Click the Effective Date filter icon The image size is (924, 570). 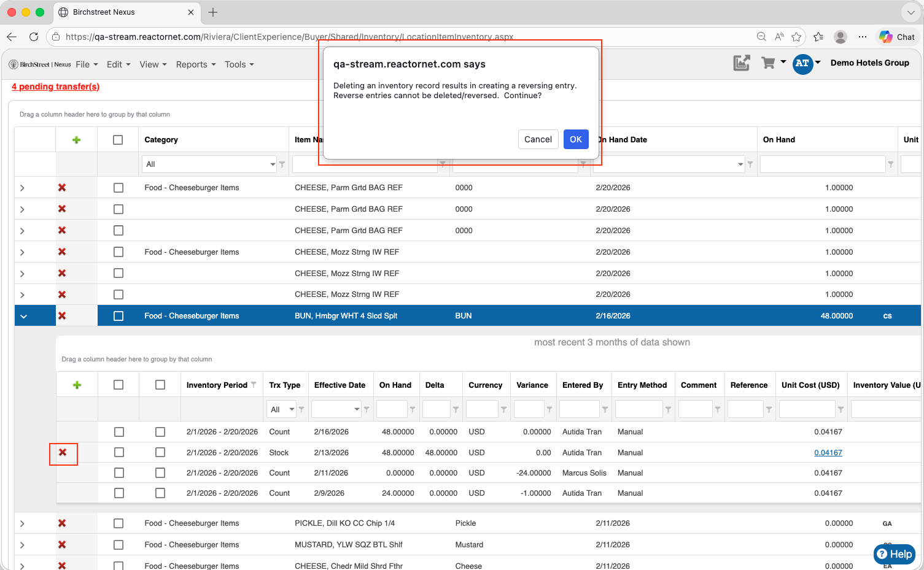(x=367, y=409)
